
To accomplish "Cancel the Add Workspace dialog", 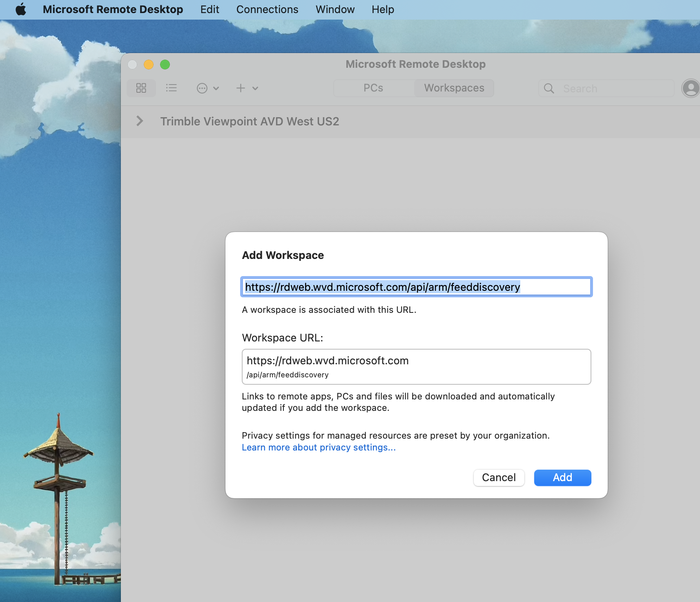I will (x=499, y=477).
